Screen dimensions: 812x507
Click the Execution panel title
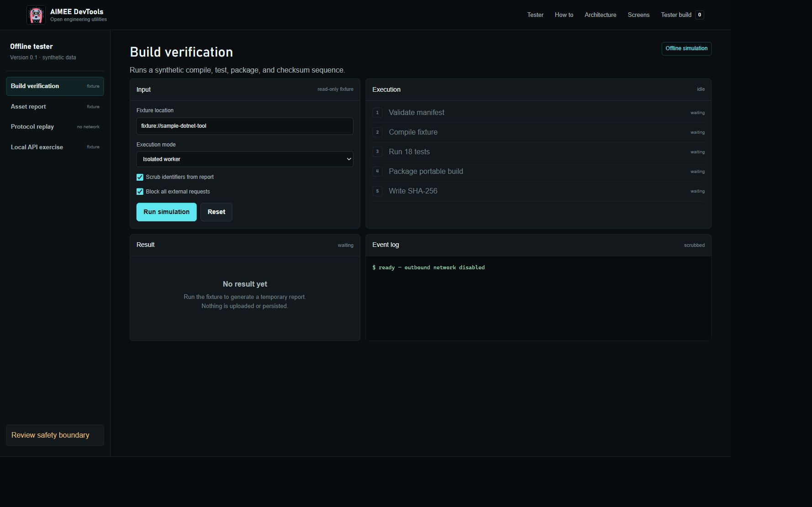(386, 89)
